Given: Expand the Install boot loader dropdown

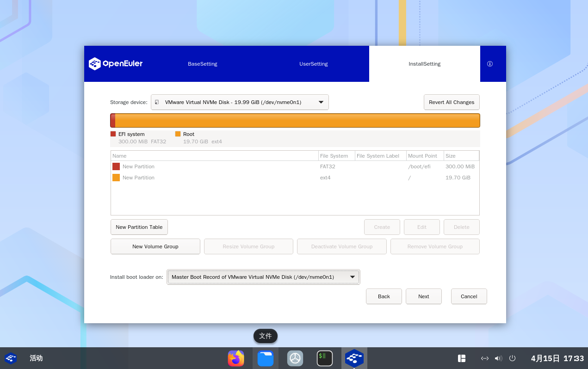Looking at the screenshot, I should pos(263,277).
